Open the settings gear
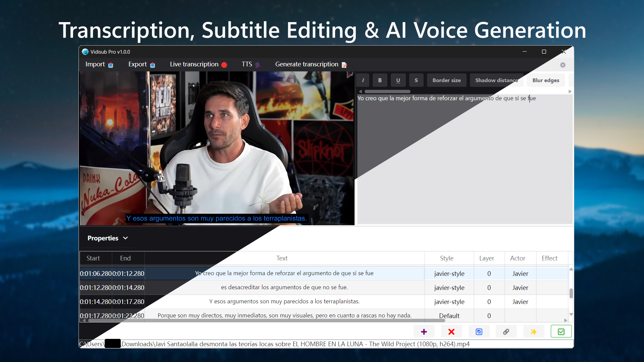The height and width of the screenshot is (362, 644). 563,65
